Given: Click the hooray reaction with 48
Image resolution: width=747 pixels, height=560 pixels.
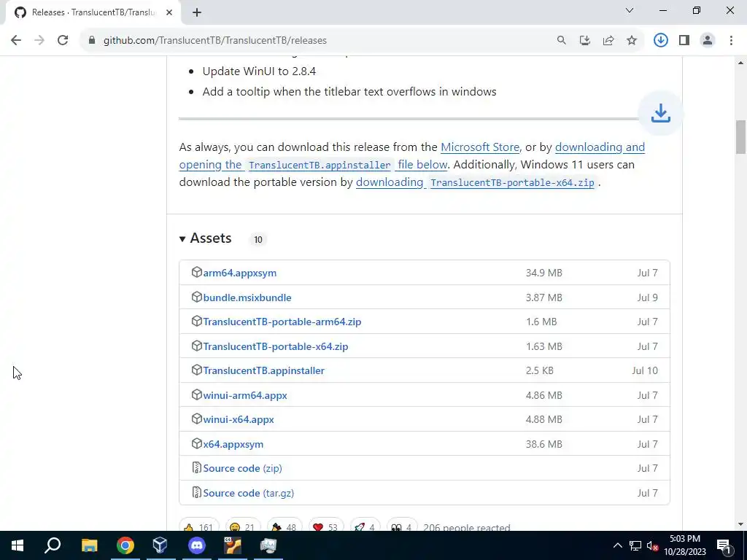Looking at the screenshot, I should click(x=285, y=526).
